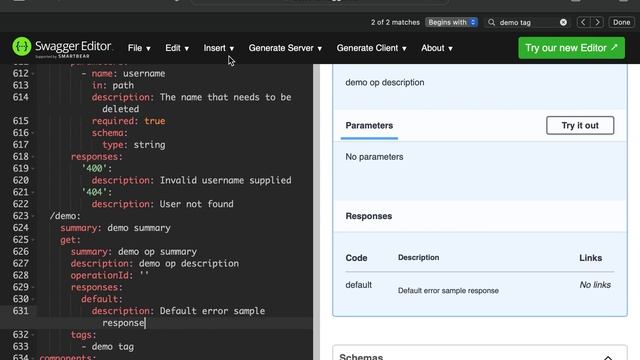Click the Schemas section heading

361,357
